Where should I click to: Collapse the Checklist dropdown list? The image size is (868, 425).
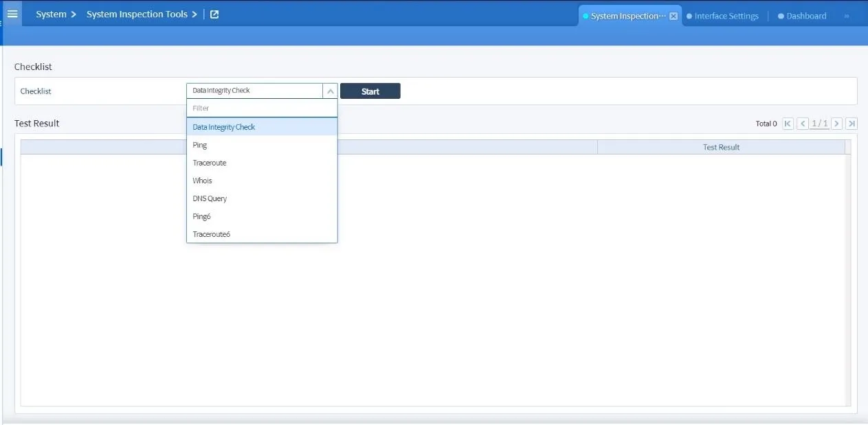click(x=331, y=91)
